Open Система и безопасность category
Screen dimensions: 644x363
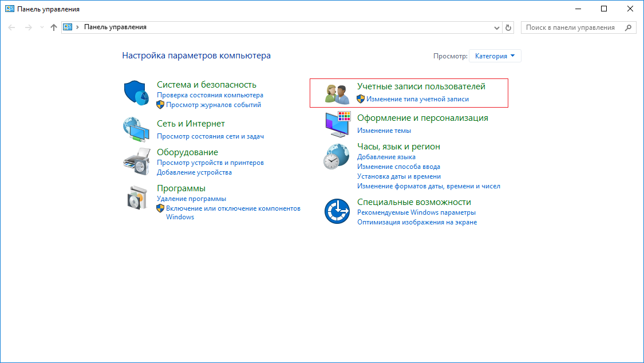pyautogui.click(x=207, y=85)
